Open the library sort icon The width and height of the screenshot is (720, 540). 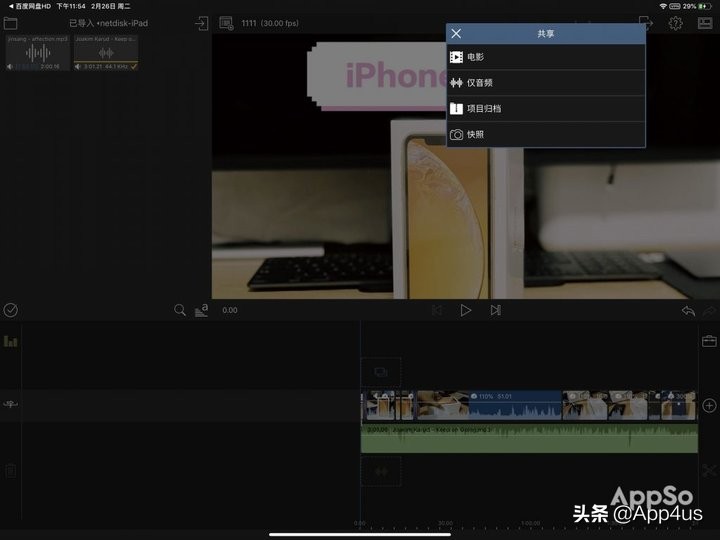point(201,310)
